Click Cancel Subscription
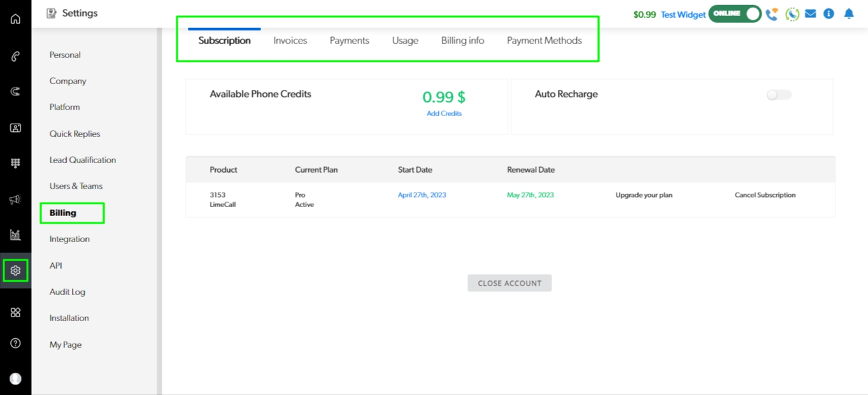Screen dimensions: 868x395 765,195
